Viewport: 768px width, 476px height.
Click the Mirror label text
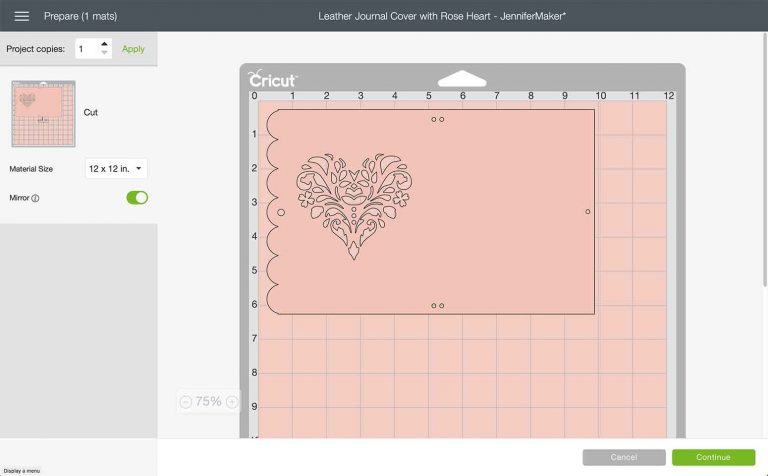(19, 198)
